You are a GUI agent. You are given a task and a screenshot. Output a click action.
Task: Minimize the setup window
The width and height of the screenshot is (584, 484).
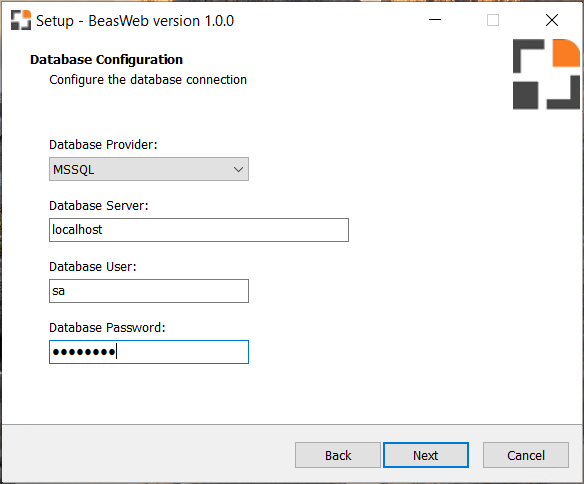pyautogui.click(x=435, y=20)
